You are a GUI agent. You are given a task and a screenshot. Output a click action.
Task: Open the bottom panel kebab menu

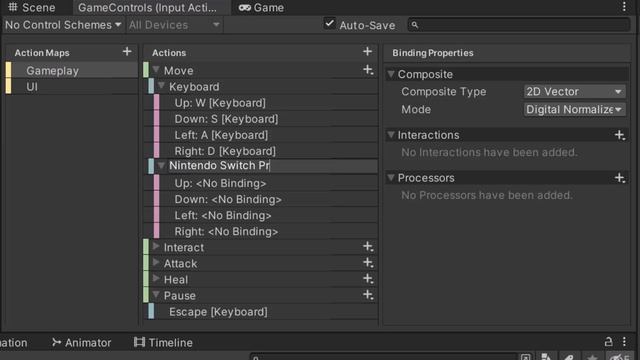tap(624, 342)
